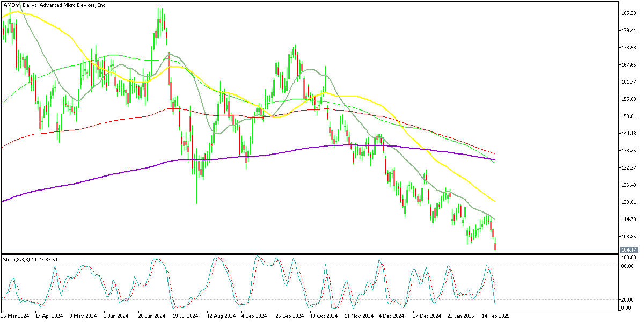Click the 120.61 price axis label
644x322 pixels.
pyautogui.click(x=629, y=202)
